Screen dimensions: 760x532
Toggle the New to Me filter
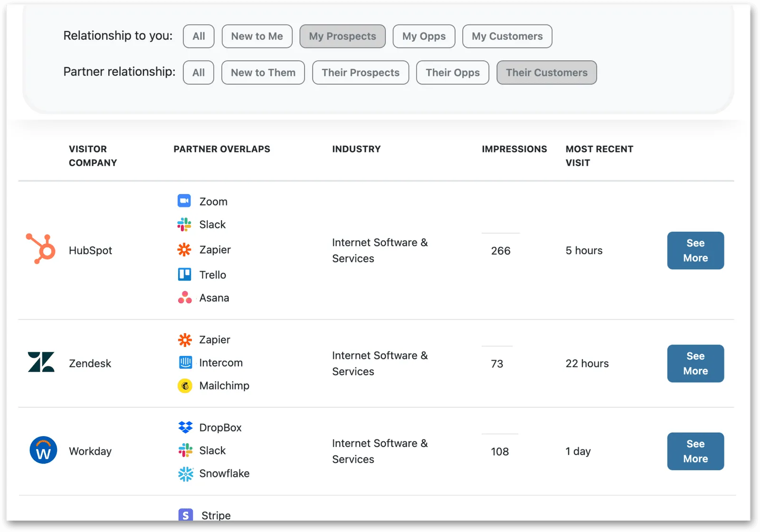click(257, 36)
